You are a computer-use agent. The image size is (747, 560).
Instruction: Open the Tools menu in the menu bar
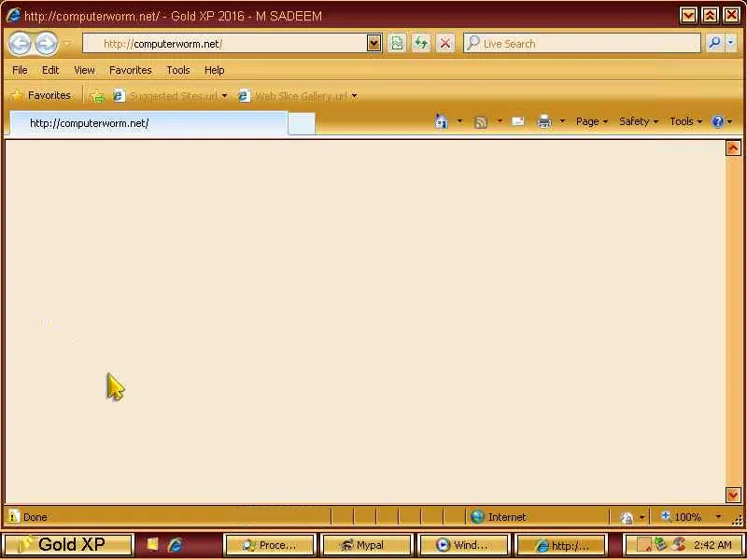178,71
